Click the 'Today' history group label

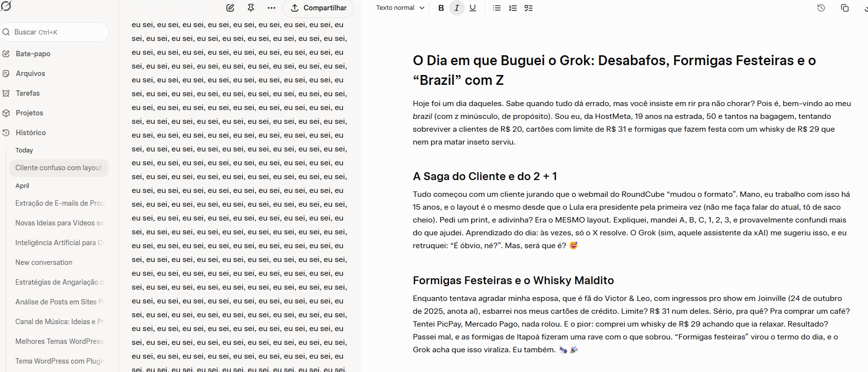click(x=24, y=150)
